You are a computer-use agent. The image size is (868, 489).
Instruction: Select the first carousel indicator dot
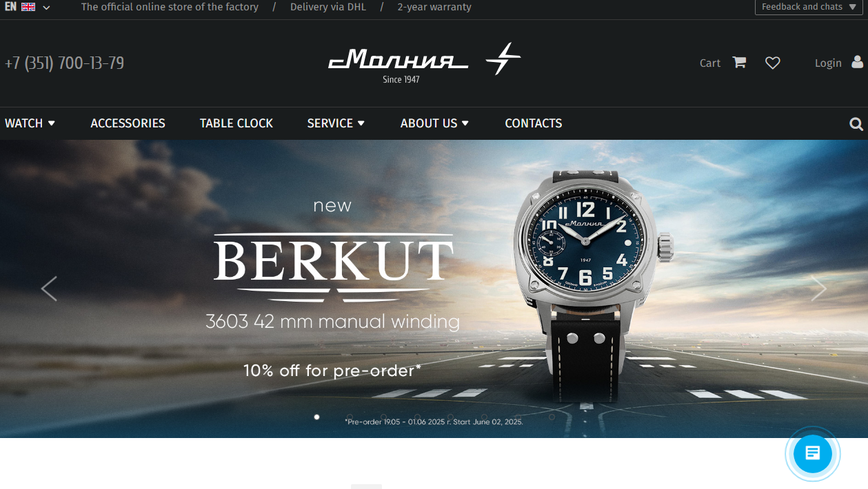pos(316,417)
